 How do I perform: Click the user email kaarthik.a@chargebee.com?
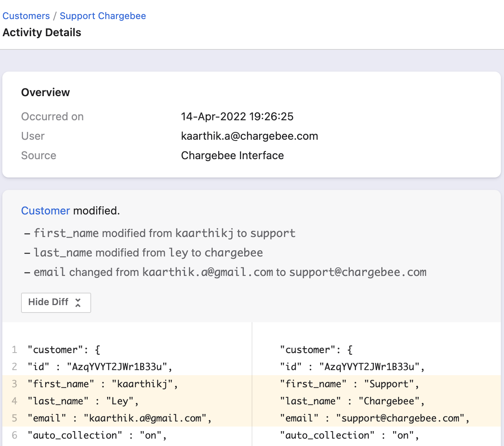pyautogui.click(x=249, y=136)
